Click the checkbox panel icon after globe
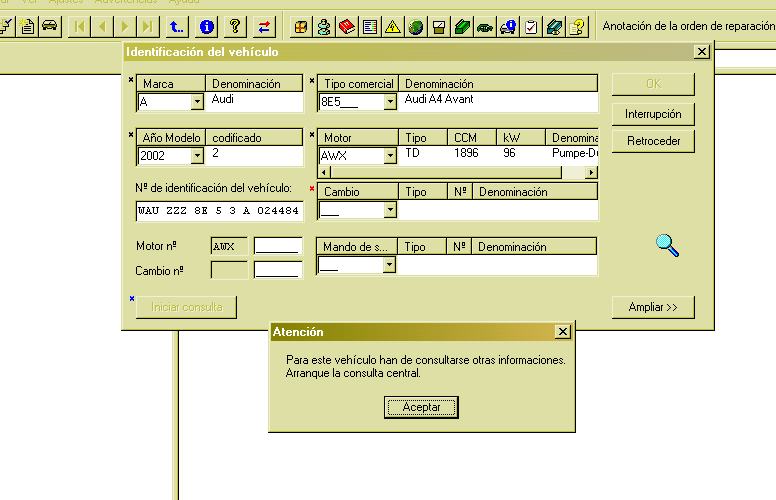This screenshot has width=776, height=500. 439,27
